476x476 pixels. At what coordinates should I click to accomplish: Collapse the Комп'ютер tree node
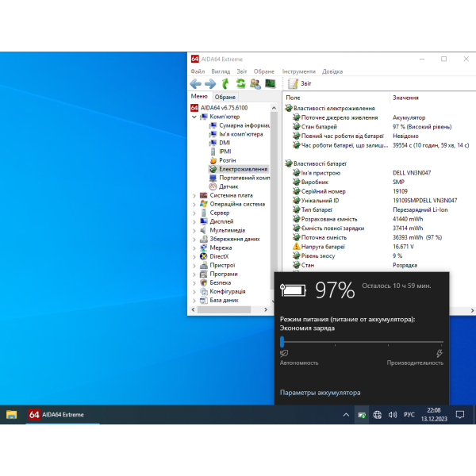click(x=194, y=117)
